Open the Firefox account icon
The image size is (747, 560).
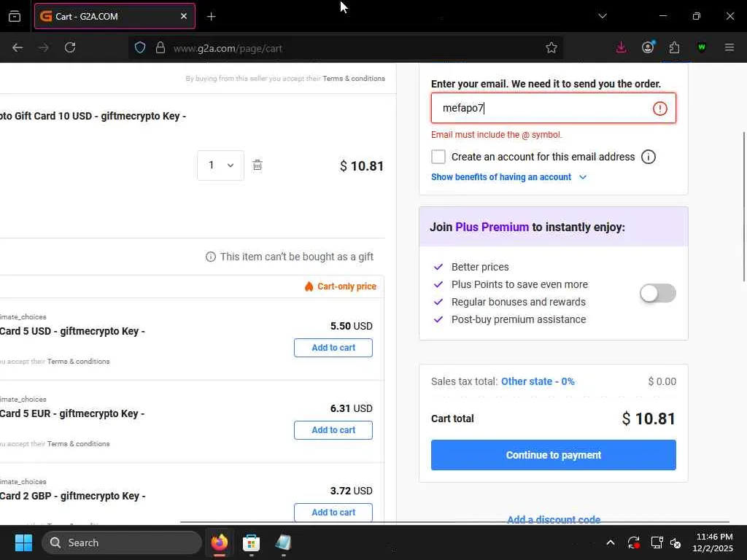[x=648, y=47]
